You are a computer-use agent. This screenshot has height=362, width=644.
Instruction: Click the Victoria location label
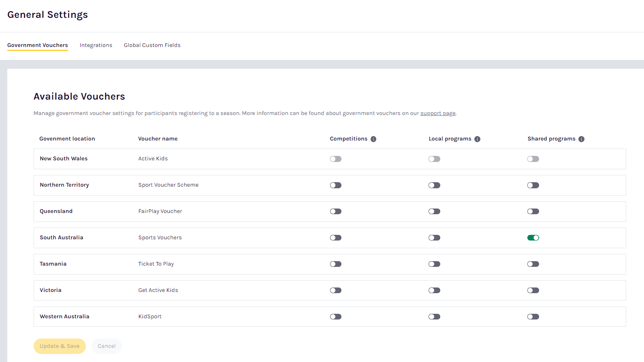51,290
